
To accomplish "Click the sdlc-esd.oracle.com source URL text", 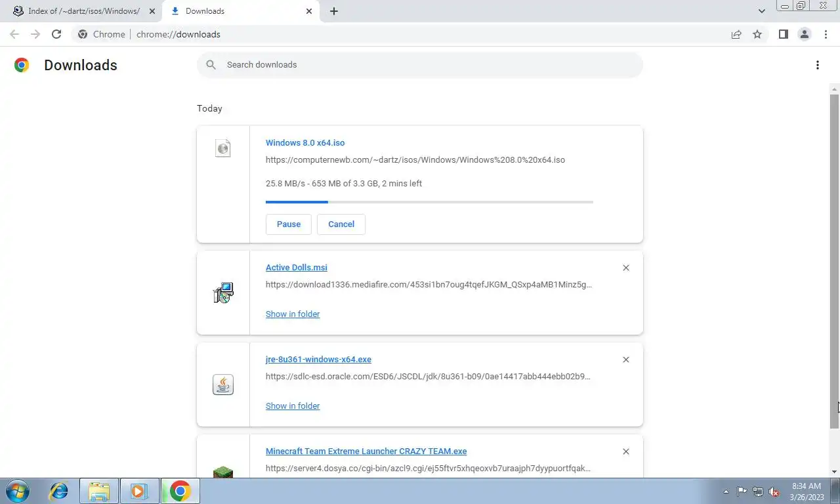I will pos(428,376).
